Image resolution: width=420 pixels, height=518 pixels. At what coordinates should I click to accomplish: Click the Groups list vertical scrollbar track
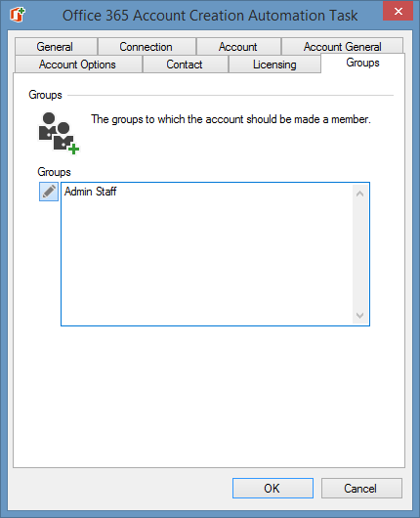pos(359,254)
